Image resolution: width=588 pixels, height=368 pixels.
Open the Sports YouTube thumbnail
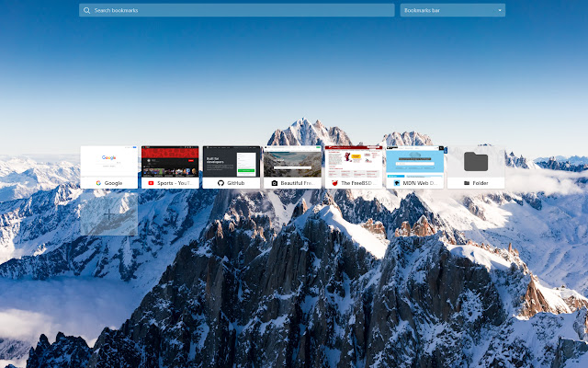click(170, 162)
